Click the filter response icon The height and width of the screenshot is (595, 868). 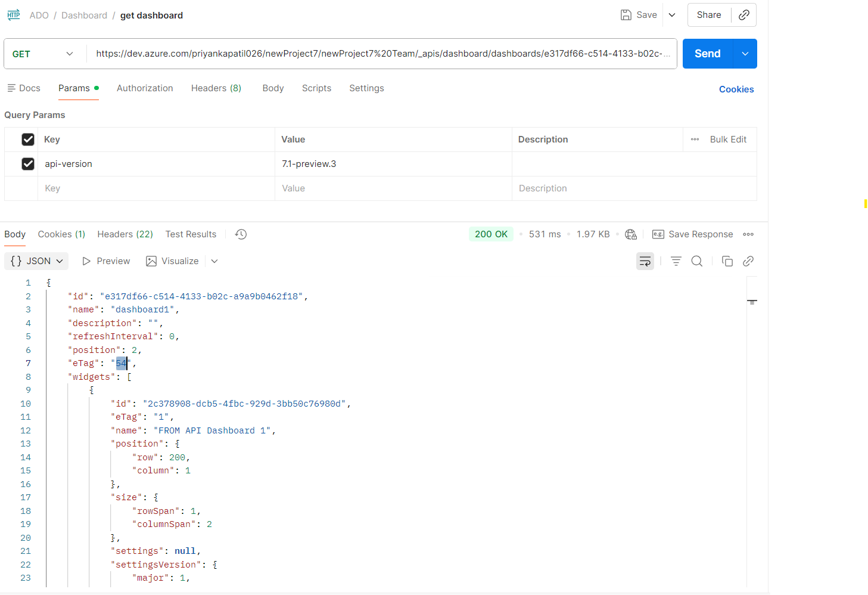676,261
